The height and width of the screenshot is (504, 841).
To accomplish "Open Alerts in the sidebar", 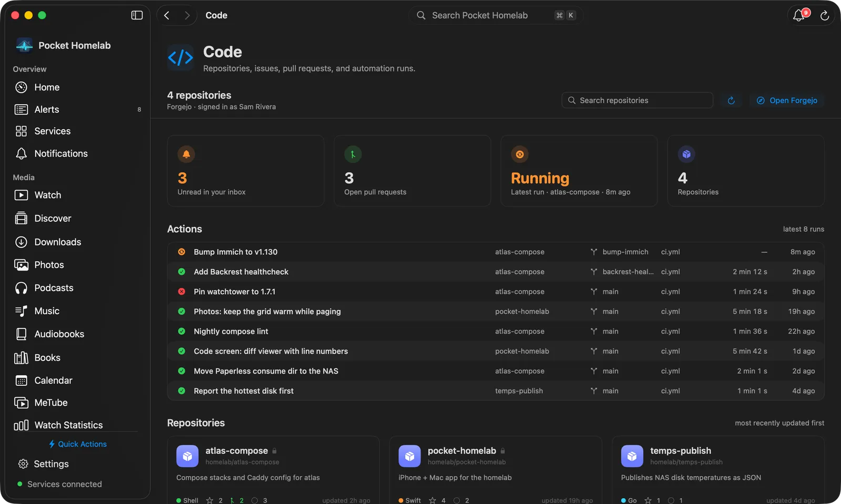I will (x=77, y=109).
